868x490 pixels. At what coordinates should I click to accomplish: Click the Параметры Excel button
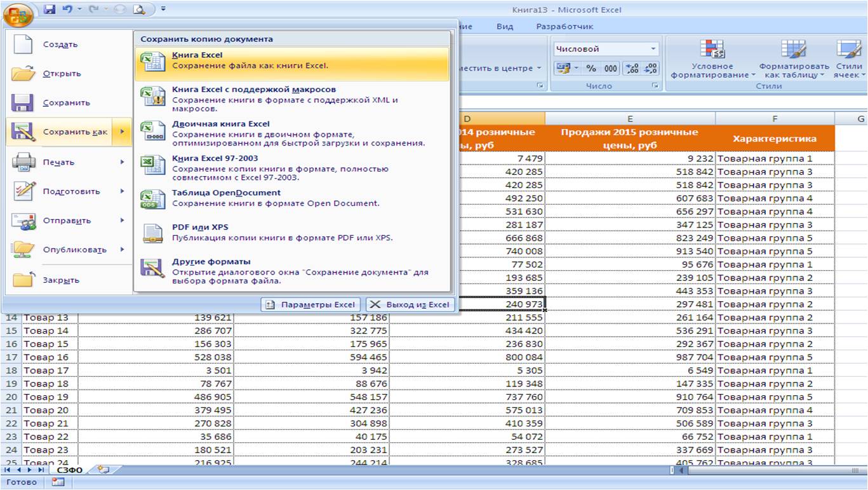coord(311,304)
